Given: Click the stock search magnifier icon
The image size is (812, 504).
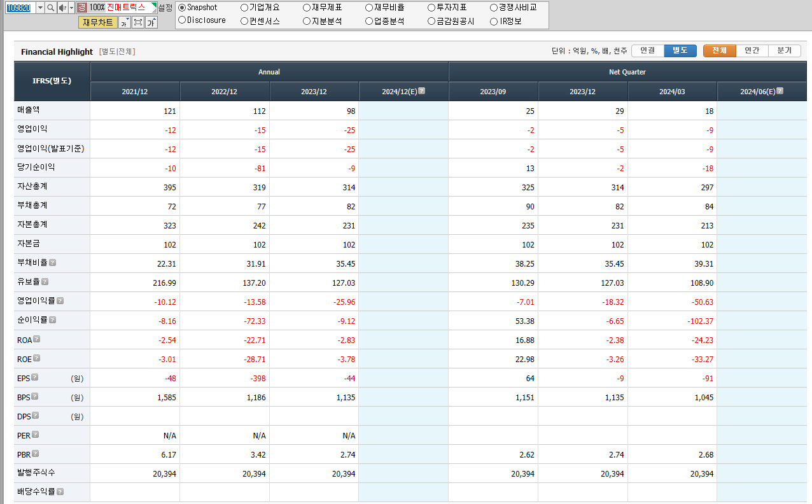Looking at the screenshot, I should [x=50, y=8].
